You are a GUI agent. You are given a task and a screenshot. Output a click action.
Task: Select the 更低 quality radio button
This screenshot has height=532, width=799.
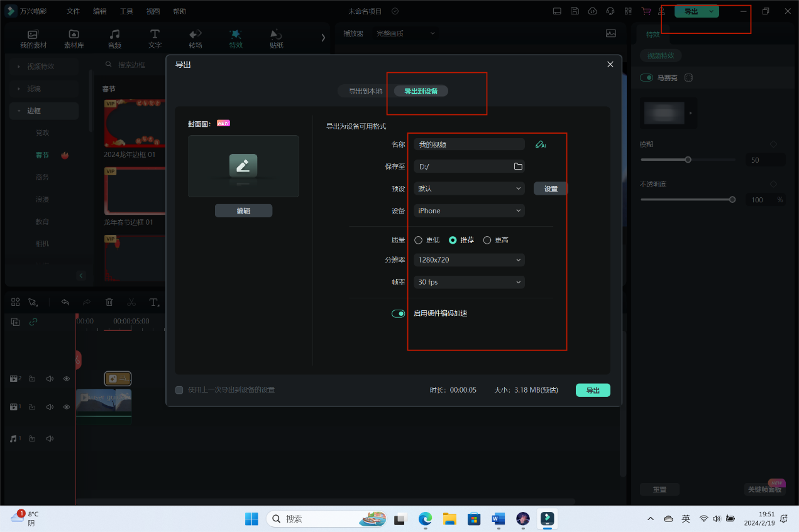419,240
